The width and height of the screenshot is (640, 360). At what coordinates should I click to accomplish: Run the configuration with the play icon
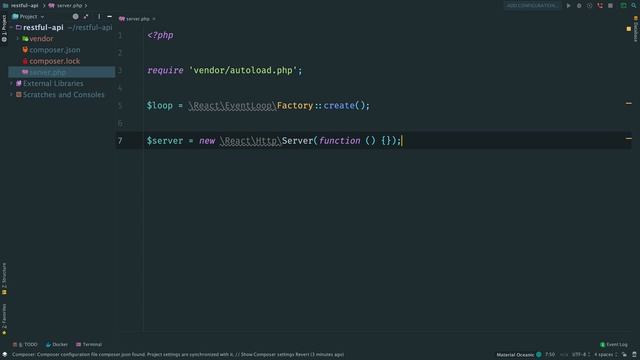(x=568, y=6)
